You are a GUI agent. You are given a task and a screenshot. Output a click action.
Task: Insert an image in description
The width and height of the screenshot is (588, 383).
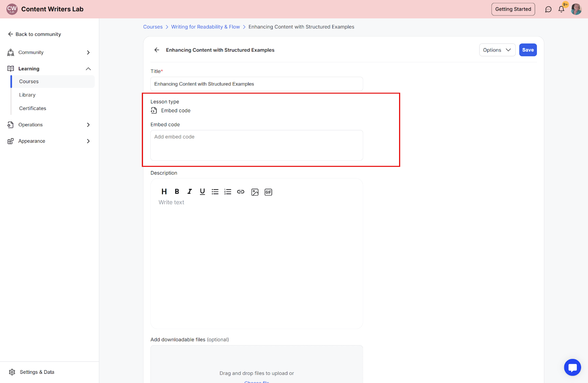[255, 192]
